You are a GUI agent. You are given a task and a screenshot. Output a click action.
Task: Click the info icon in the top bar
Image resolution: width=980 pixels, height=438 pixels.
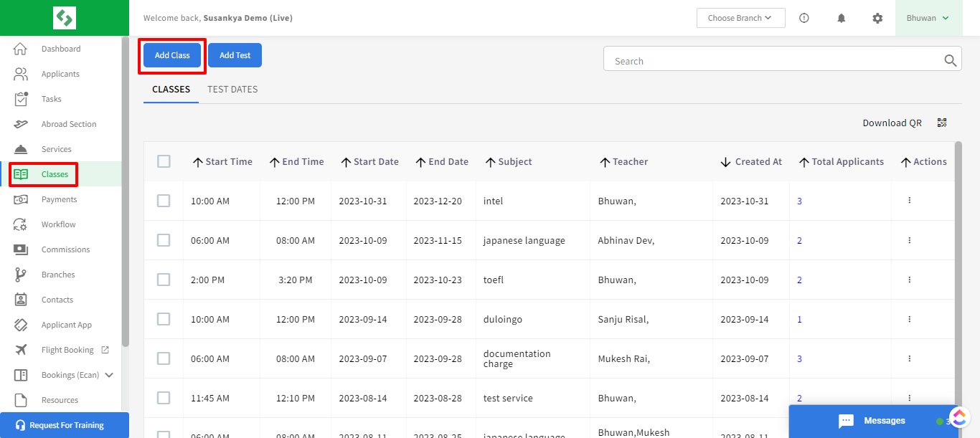click(804, 18)
